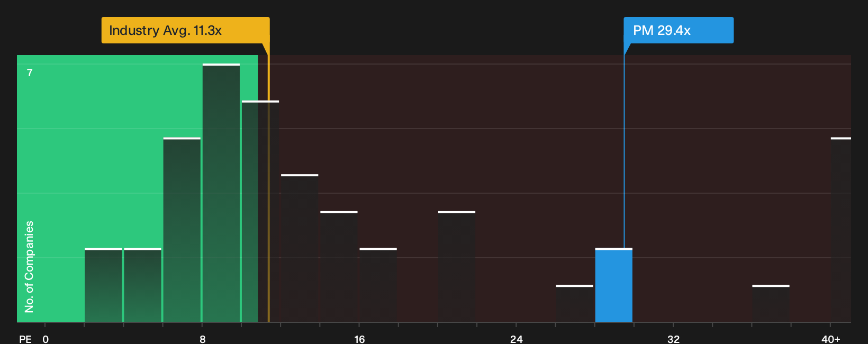Select the blue PM histogram bar
This screenshot has height=344, width=868.
pyautogui.click(x=613, y=285)
